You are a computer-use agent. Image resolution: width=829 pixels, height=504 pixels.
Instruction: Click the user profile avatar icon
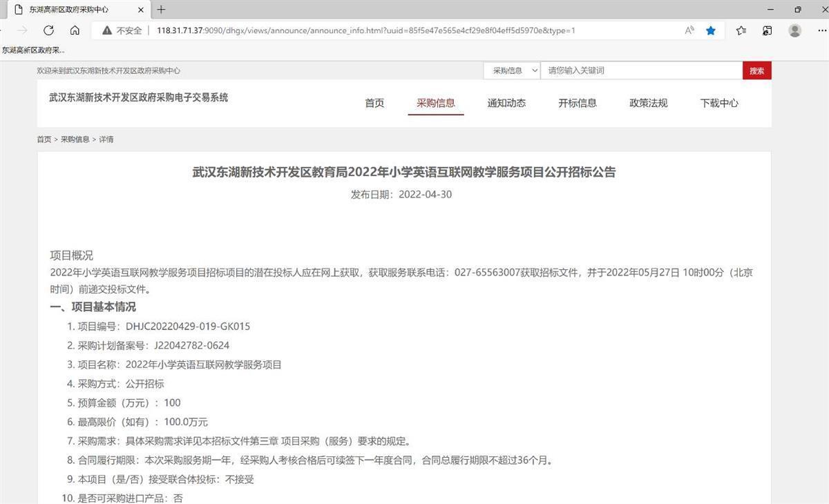point(795,30)
